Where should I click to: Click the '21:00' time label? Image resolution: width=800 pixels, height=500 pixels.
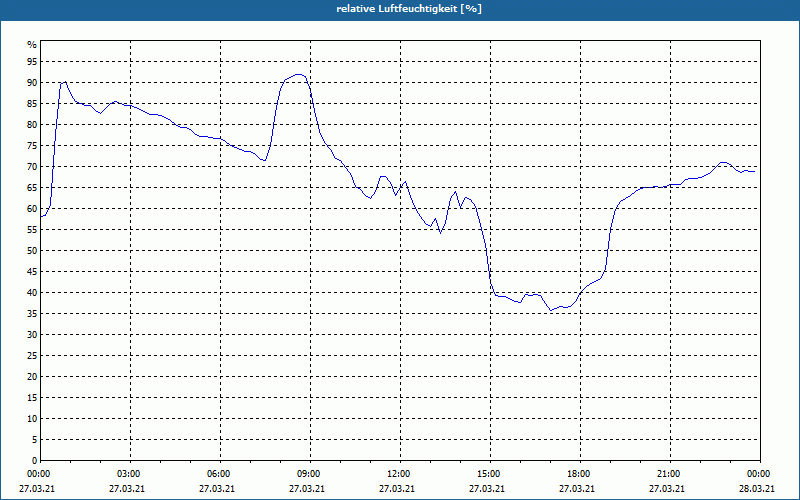click(670, 474)
